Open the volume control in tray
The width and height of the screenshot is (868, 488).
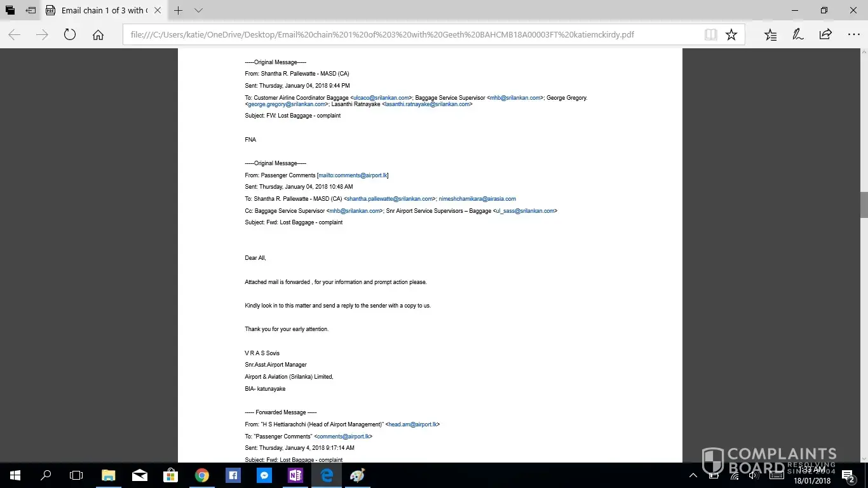tap(754, 475)
